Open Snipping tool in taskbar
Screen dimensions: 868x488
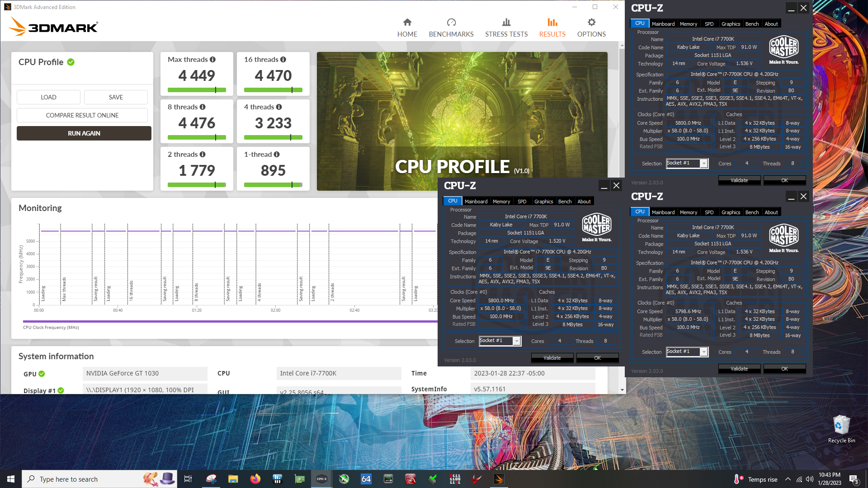click(211, 479)
